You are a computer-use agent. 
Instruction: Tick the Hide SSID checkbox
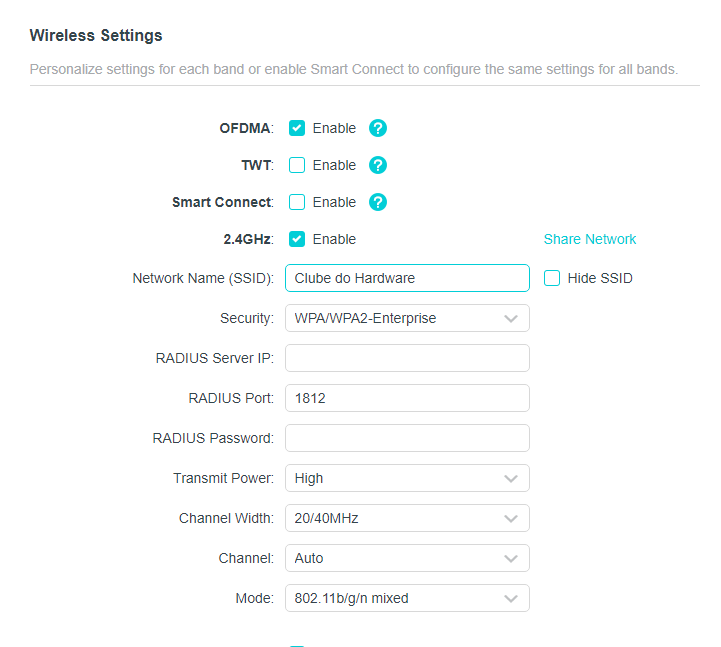point(552,278)
